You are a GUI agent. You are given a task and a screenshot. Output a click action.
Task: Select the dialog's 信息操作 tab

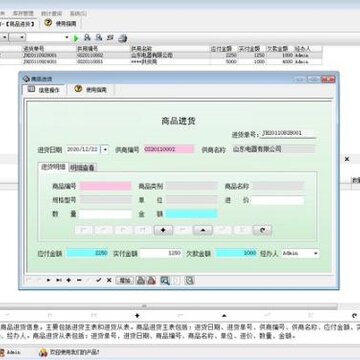[x=44, y=89]
